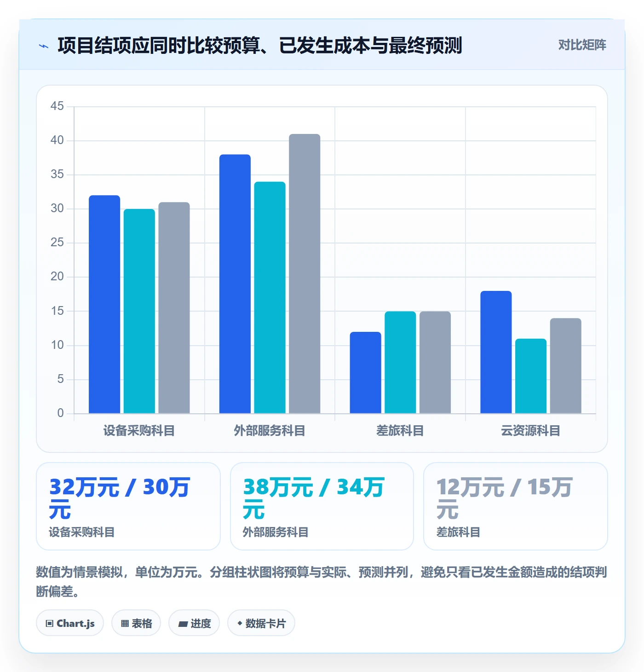This screenshot has height=672, width=644.
Task: Click the gray bar for 差旅科目
Action: tap(435, 362)
